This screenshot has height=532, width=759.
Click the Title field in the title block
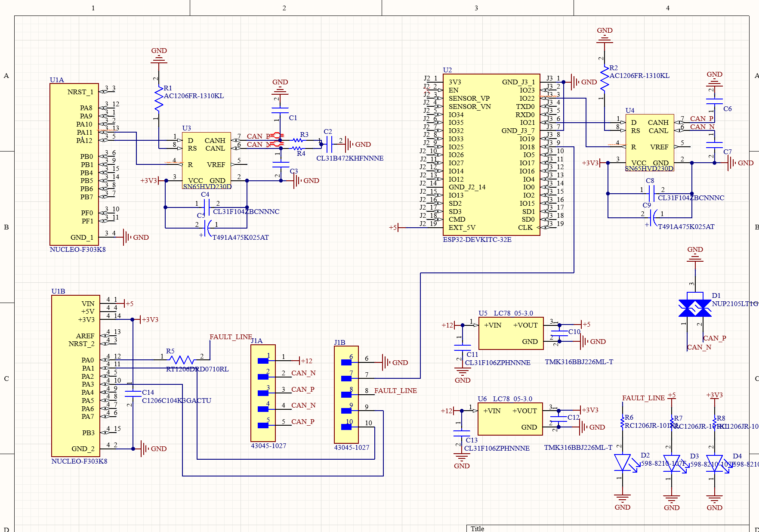[608, 529]
